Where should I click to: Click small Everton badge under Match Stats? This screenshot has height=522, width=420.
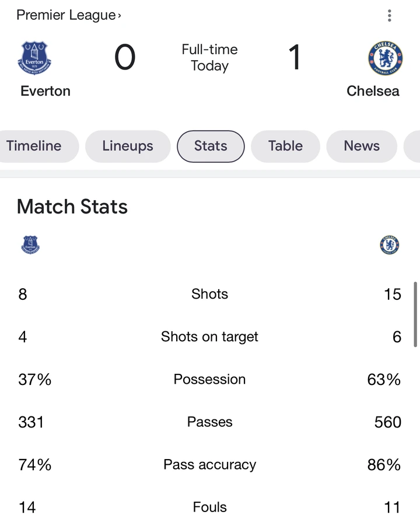[x=30, y=245]
